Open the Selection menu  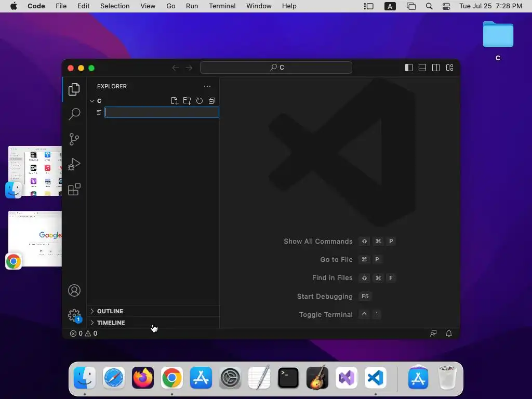tap(115, 6)
